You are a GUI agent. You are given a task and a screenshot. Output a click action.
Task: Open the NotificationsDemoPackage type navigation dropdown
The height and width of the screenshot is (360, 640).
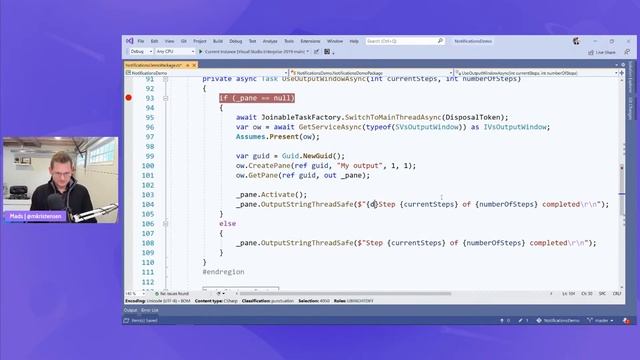pyautogui.click(x=371, y=73)
